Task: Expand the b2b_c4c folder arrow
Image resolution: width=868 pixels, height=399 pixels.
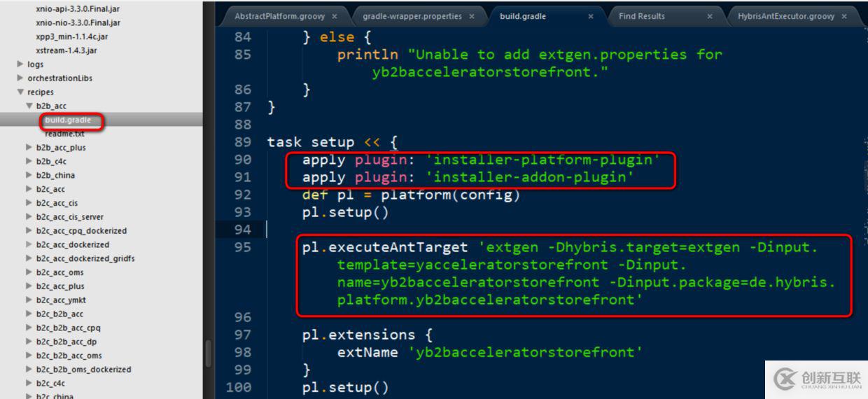Action: coord(29,162)
